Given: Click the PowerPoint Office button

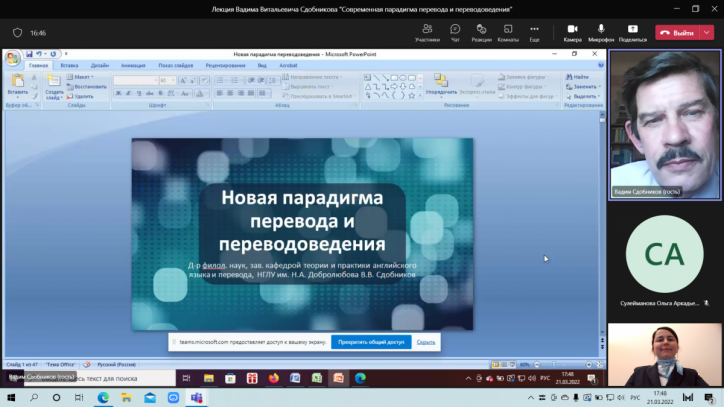Looking at the screenshot, I should (13, 58).
